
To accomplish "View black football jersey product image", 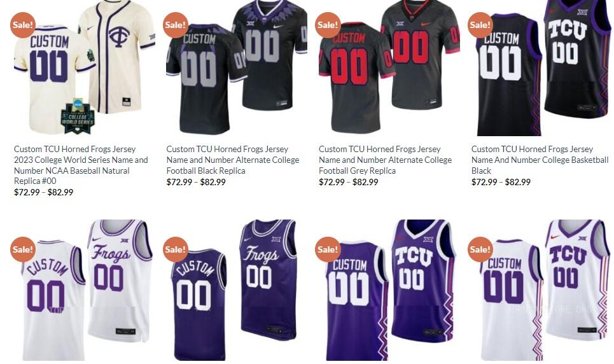I will 237,68.
